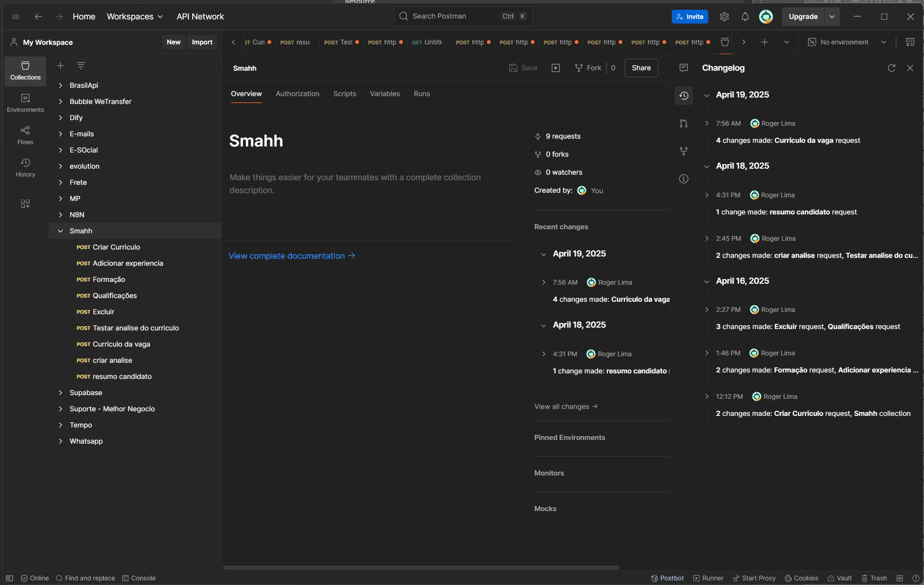Switch to the Authorization tab

(x=298, y=94)
